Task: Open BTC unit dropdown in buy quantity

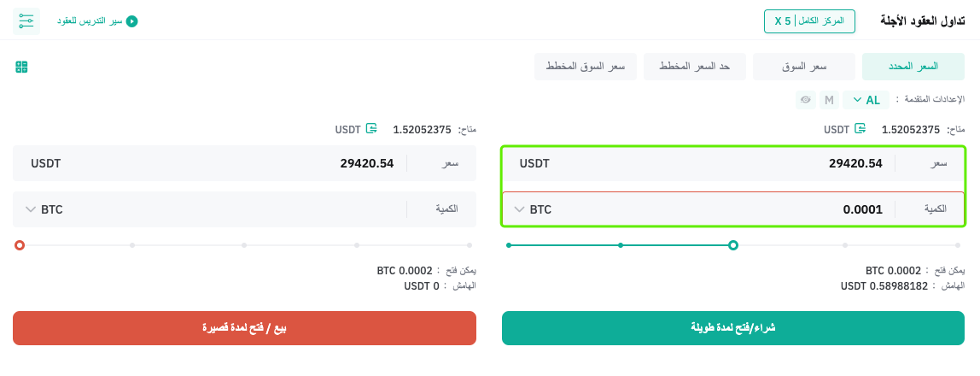Action: [534, 209]
